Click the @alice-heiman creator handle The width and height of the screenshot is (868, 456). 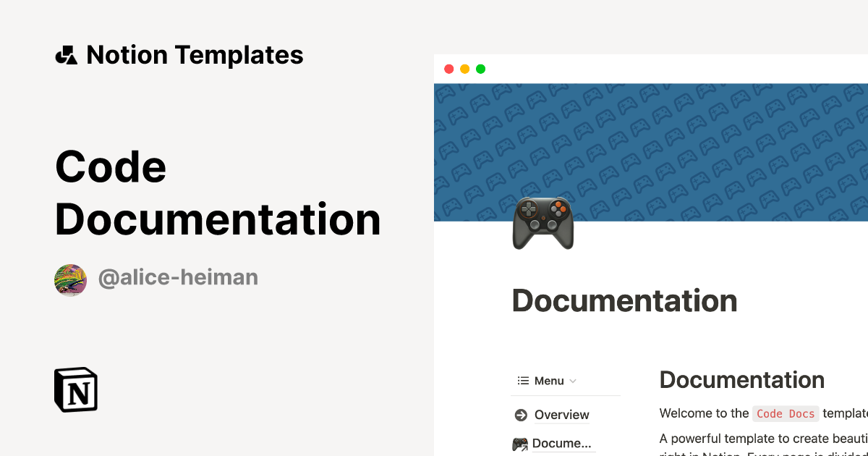pyautogui.click(x=179, y=277)
